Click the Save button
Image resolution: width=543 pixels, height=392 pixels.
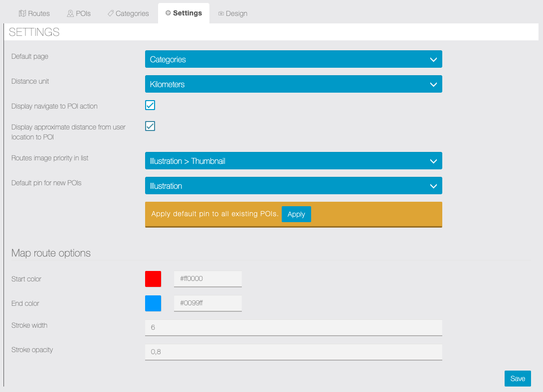coord(518,379)
